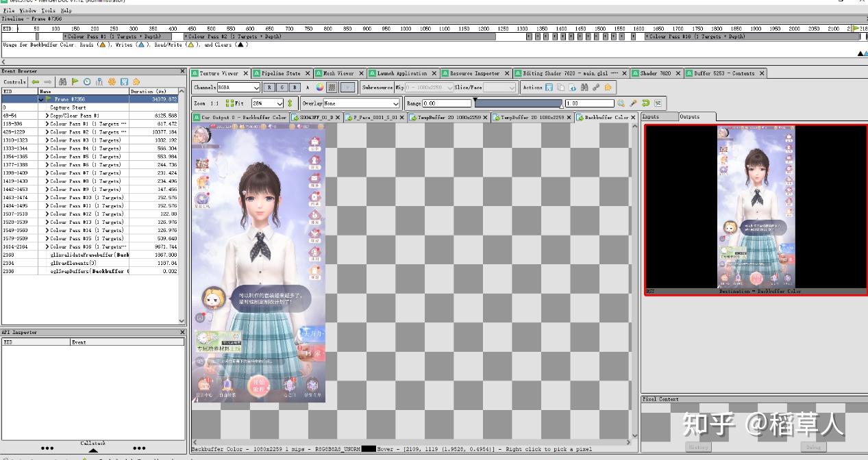Screen dimensions: 868x460
Task: Open the Window menu
Action: tap(28, 11)
